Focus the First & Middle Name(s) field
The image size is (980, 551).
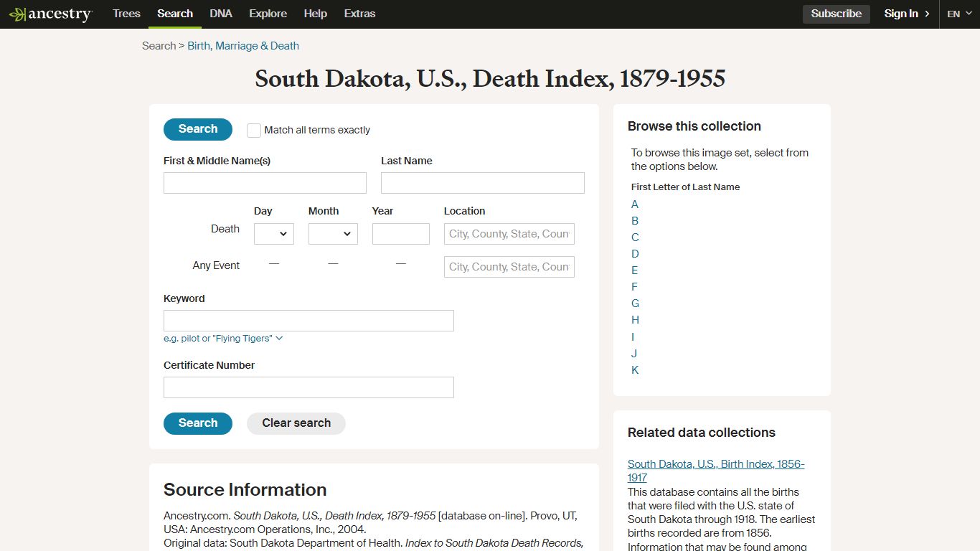265,183
